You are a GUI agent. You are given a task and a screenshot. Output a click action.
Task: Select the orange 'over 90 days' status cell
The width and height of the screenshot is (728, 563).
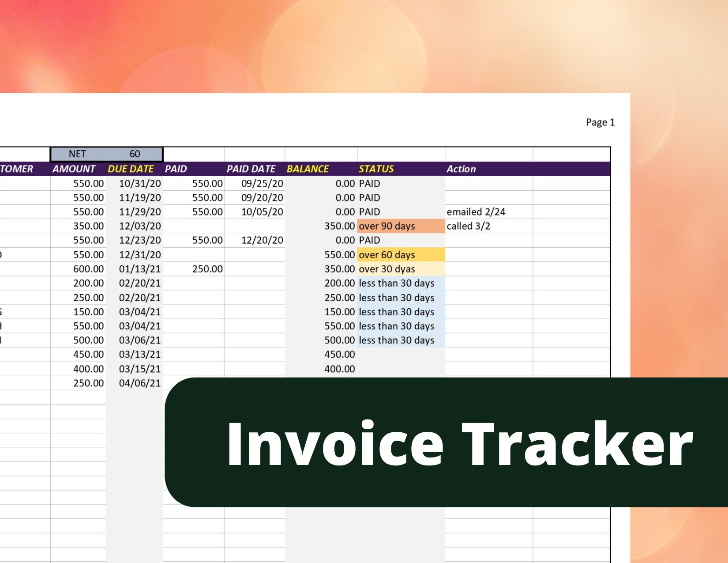(387, 226)
